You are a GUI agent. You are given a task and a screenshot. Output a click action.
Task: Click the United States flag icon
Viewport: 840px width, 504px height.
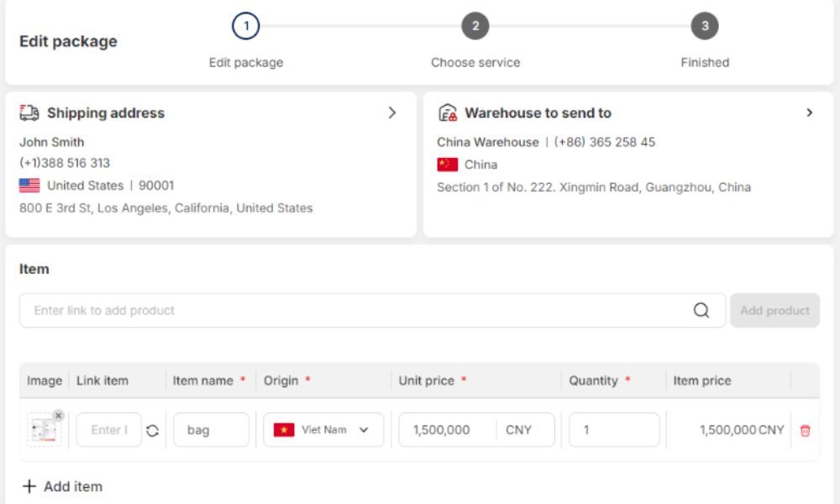(29, 186)
